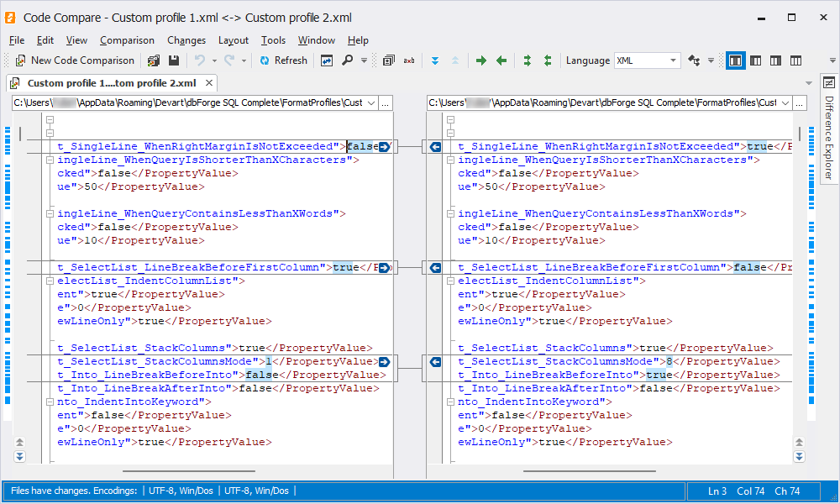Screen dimensions: 840x504
Task: Toggle the two-pane side-by-side layout
Action: pos(736,60)
